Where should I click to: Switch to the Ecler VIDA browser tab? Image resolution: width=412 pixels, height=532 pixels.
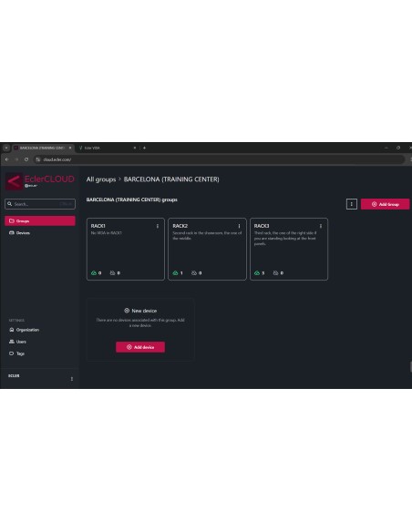[107, 148]
